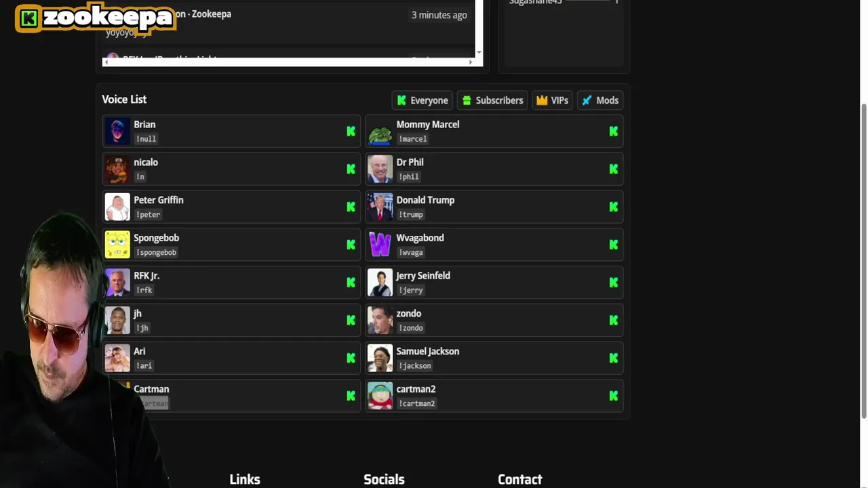Show VIPs-only voices

[552, 100]
